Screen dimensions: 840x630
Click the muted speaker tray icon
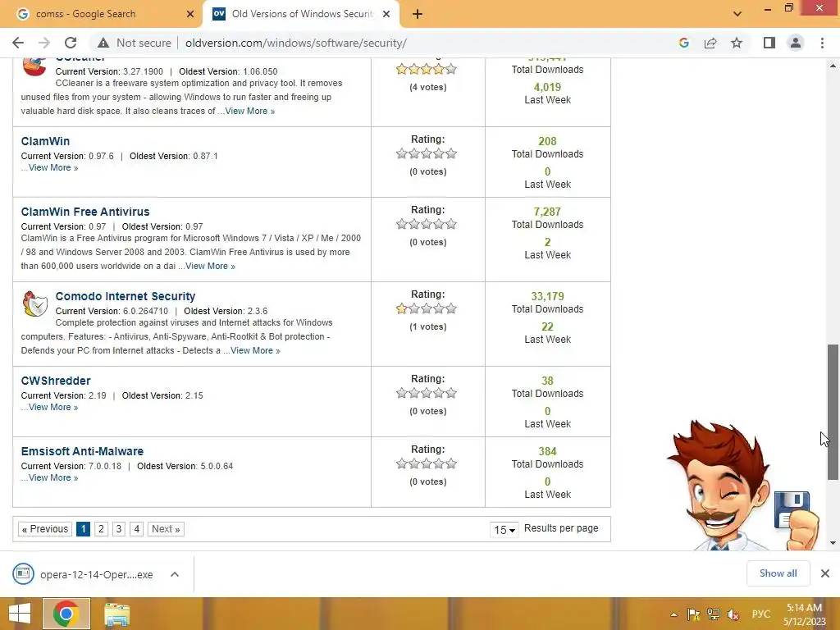pos(733,614)
